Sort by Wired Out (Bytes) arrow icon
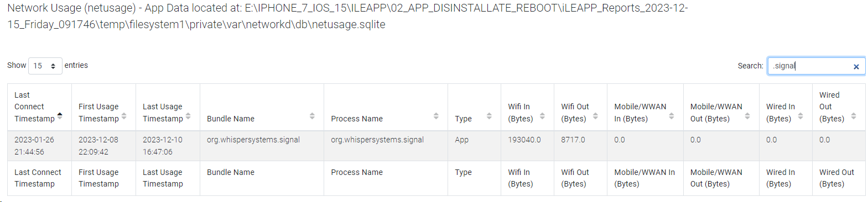 [x=854, y=116]
